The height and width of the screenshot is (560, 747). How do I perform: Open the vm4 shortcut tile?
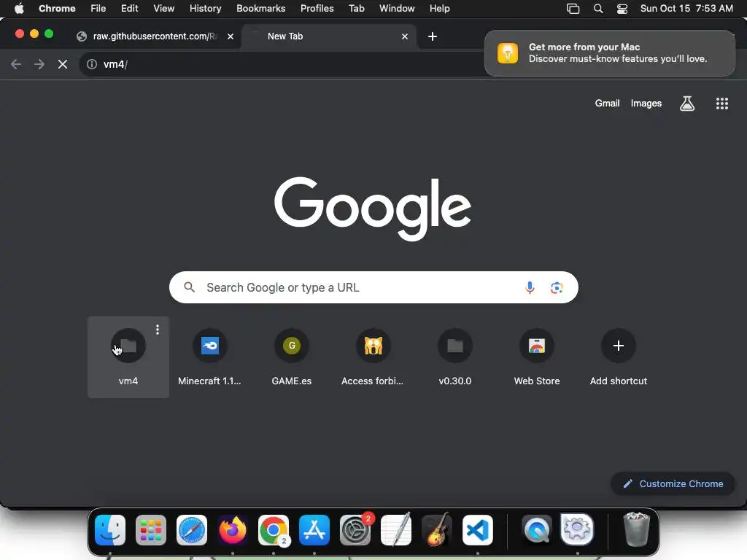click(128, 357)
